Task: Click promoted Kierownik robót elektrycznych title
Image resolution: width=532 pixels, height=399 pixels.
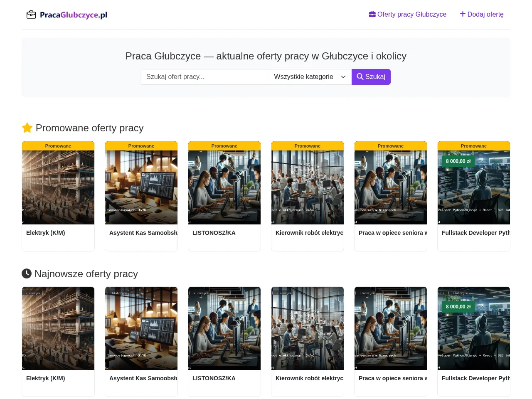Action: click(310, 233)
